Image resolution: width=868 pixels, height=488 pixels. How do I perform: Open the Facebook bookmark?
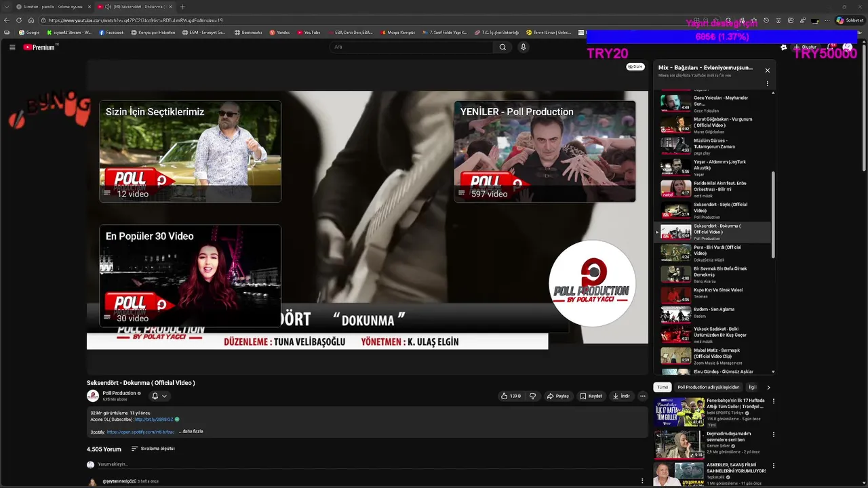(x=112, y=33)
